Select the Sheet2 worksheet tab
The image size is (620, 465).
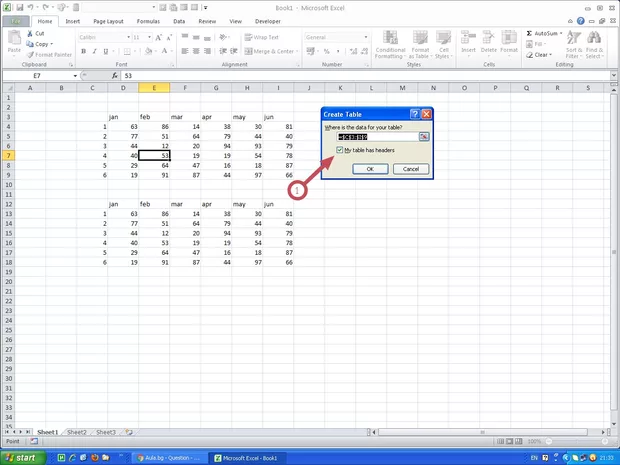76,432
